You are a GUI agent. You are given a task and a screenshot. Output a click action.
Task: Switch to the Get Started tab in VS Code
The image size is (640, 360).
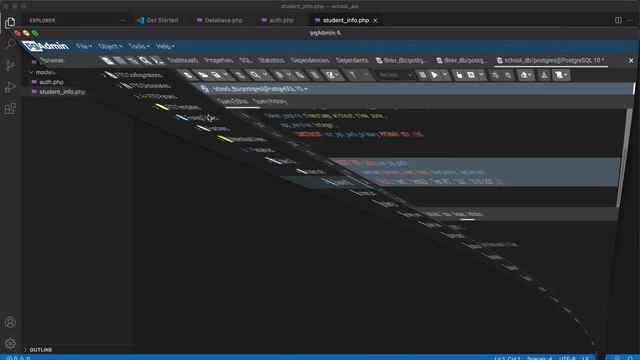coord(158,20)
